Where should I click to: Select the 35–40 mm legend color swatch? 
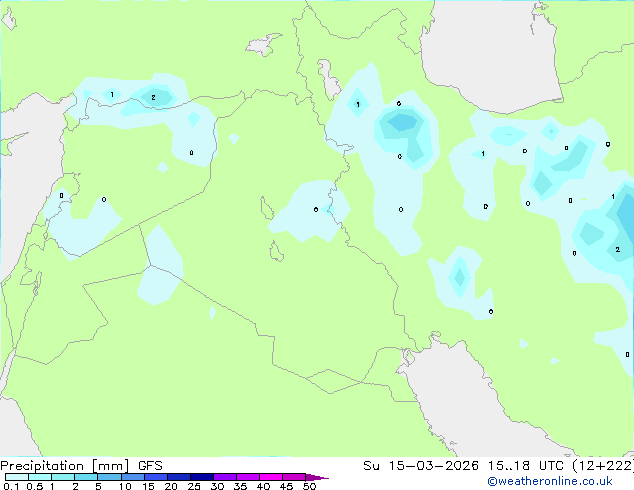pyautogui.click(x=248, y=477)
